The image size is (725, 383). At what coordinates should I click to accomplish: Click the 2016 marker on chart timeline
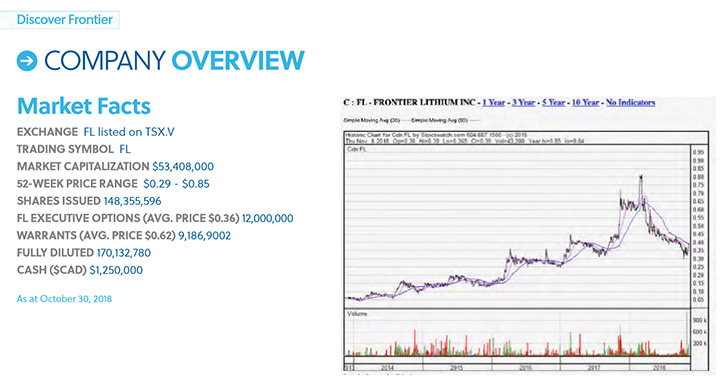point(525,368)
